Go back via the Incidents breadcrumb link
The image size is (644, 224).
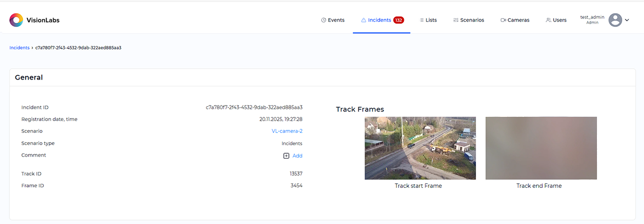point(19,48)
